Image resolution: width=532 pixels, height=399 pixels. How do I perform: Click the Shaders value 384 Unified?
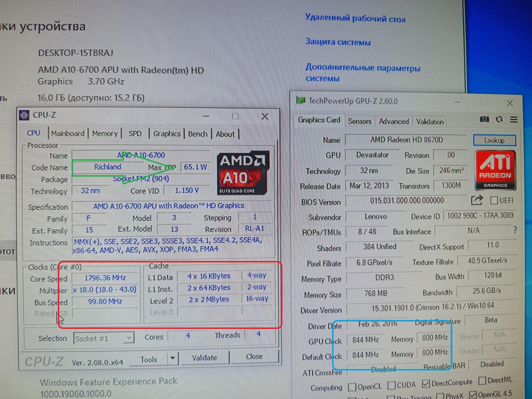pyautogui.click(x=379, y=247)
